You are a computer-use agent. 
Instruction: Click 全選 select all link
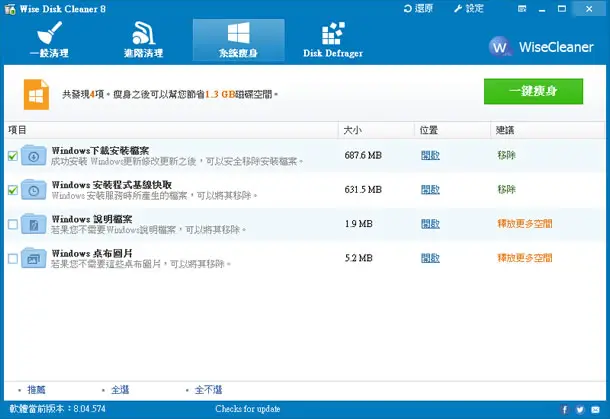click(x=120, y=389)
